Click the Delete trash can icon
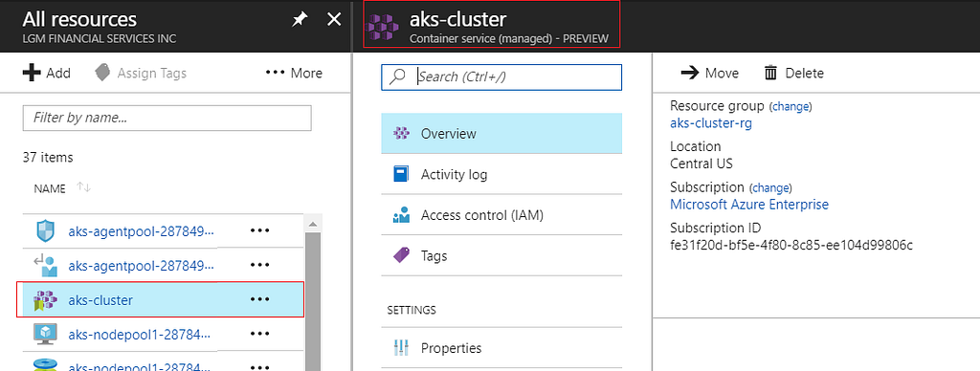Image resolution: width=980 pixels, height=371 pixels. [x=770, y=73]
